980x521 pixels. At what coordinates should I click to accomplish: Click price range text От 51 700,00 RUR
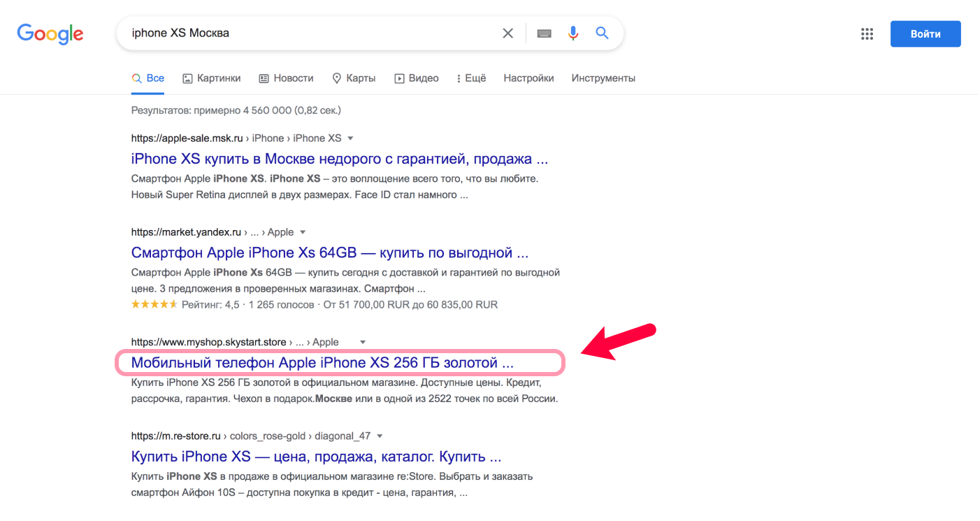pyautogui.click(x=410, y=305)
